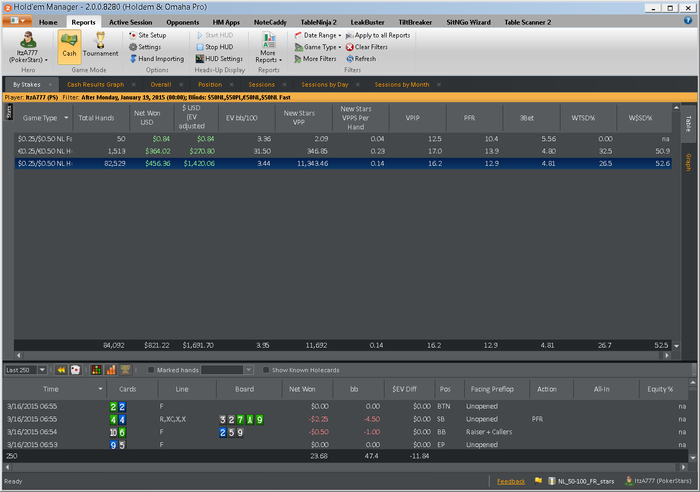Close the Sessions by Month tab

[x=439, y=84]
